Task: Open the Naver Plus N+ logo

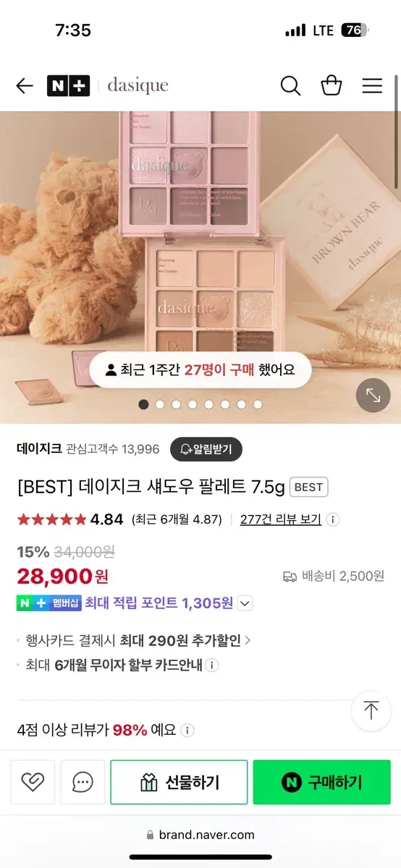Action: 68,86
